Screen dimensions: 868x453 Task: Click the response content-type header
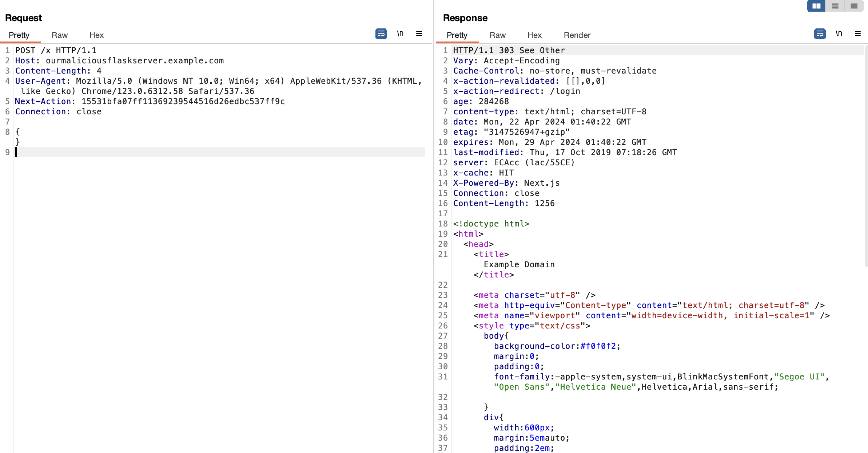(x=550, y=111)
